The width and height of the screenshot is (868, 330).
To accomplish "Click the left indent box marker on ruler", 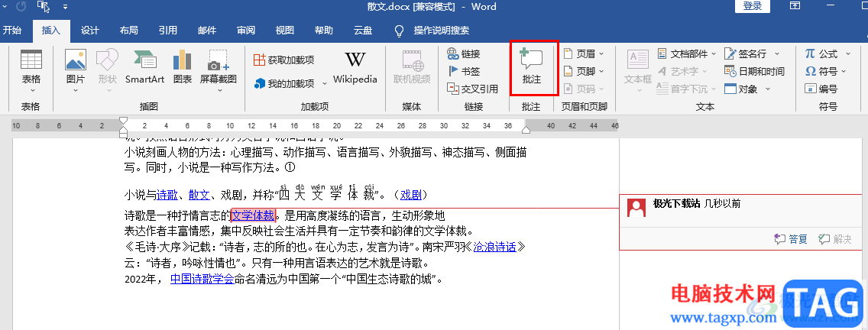I will (x=124, y=134).
